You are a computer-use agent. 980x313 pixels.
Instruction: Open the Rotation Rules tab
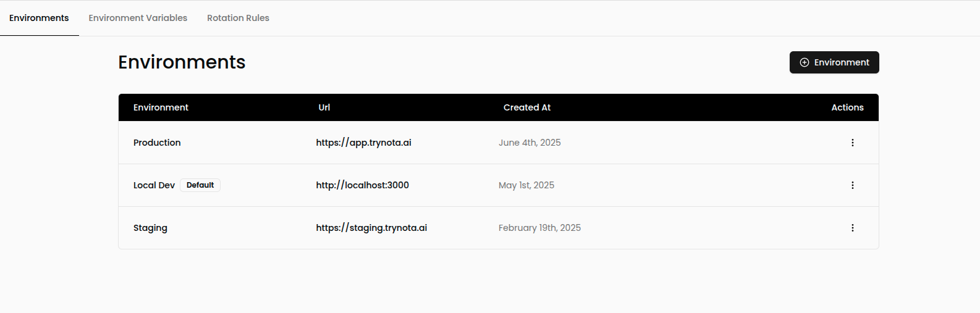(x=238, y=18)
